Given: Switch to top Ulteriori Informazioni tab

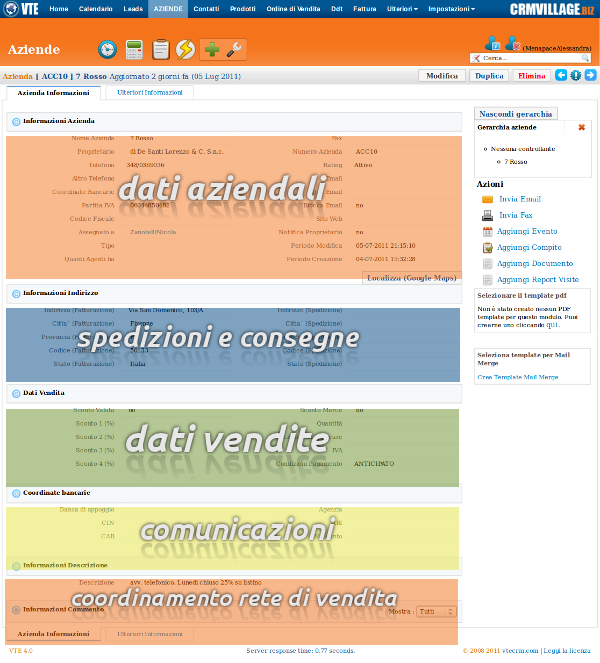Looking at the screenshot, I should pos(150,93).
